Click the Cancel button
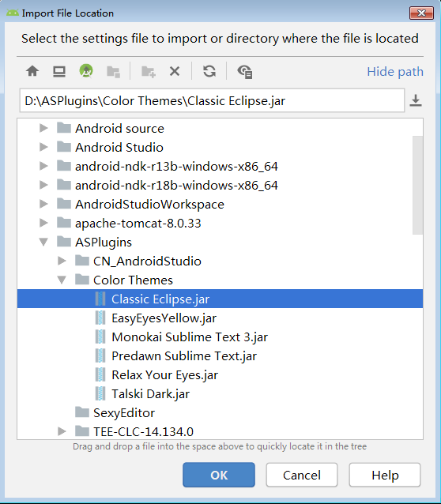Screen dimensions: 441x504 click(x=302, y=475)
